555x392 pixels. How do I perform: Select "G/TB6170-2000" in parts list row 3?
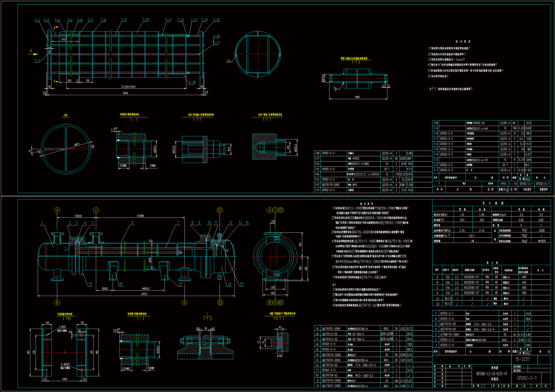click(x=449, y=335)
